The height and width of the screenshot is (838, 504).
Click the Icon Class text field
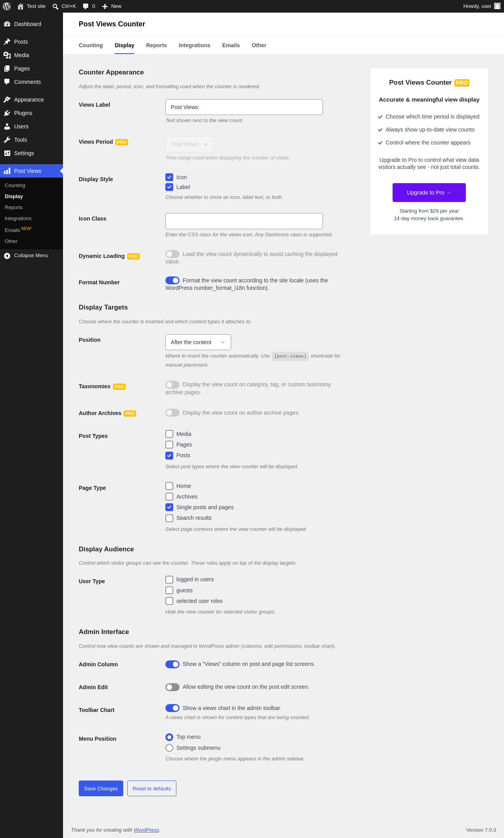coord(244,221)
